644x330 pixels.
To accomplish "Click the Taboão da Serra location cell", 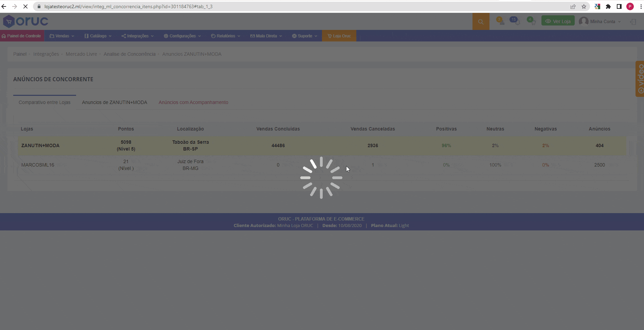I will 190,145.
